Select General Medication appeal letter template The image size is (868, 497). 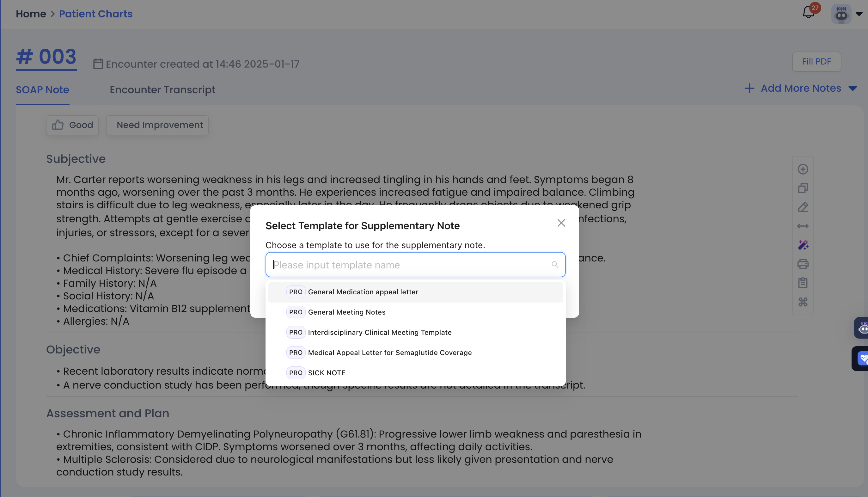coord(363,292)
